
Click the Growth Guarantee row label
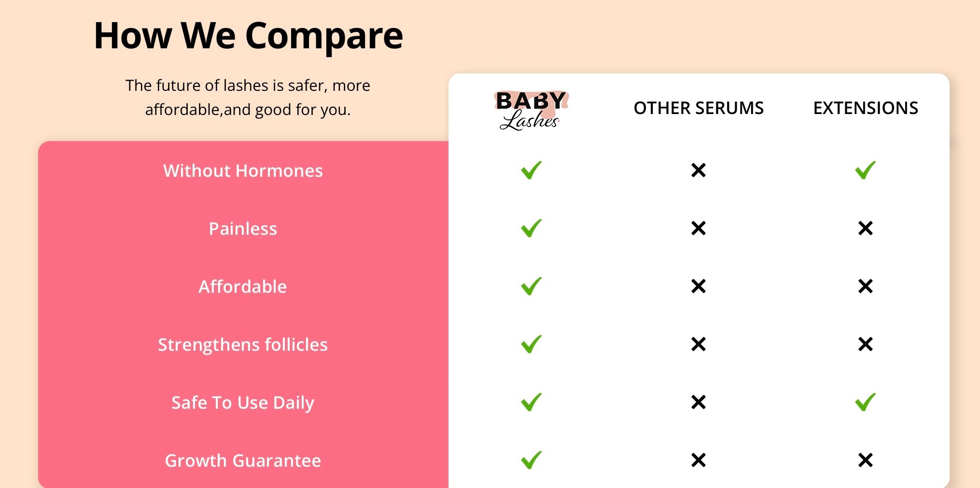point(243,460)
